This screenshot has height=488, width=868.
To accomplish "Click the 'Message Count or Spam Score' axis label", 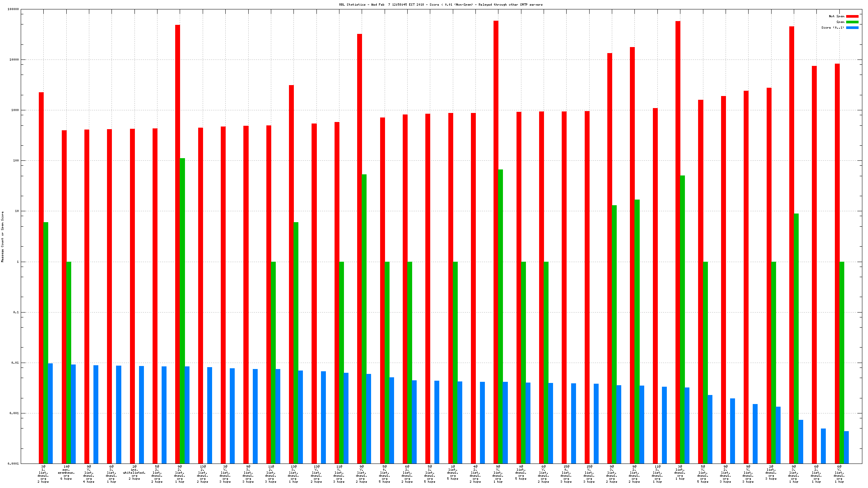I will (x=2, y=236).
